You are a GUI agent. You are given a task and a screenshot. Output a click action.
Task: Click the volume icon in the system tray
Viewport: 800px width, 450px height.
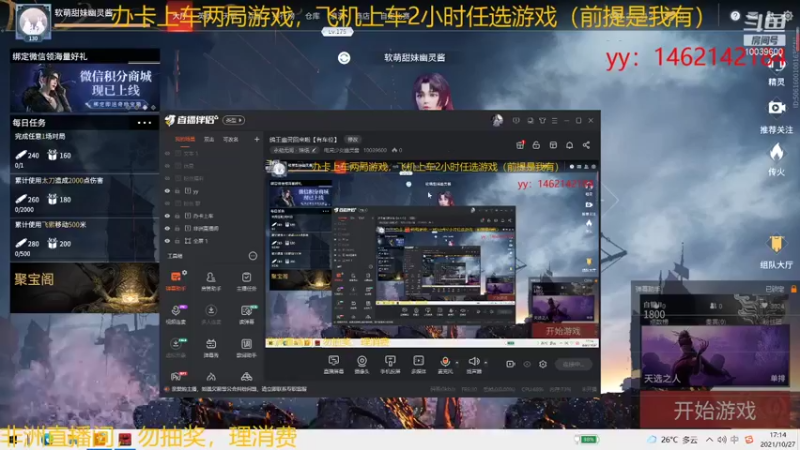click(722, 439)
